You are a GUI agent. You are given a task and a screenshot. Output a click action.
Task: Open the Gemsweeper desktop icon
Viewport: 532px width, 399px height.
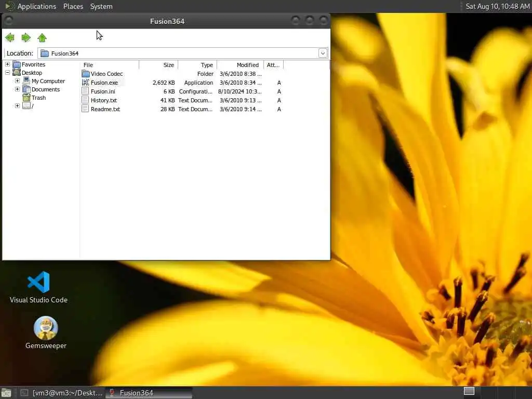coord(46,332)
